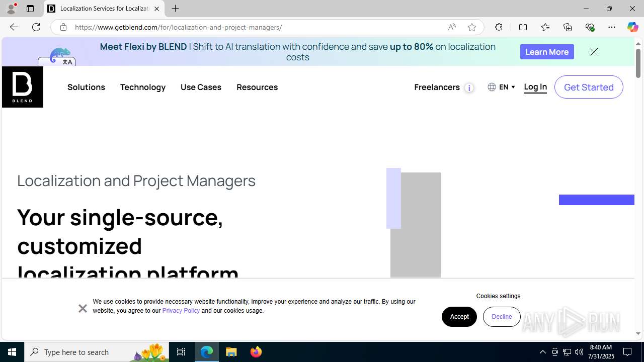Click the Freelancers link
The width and height of the screenshot is (644, 362).
(437, 87)
